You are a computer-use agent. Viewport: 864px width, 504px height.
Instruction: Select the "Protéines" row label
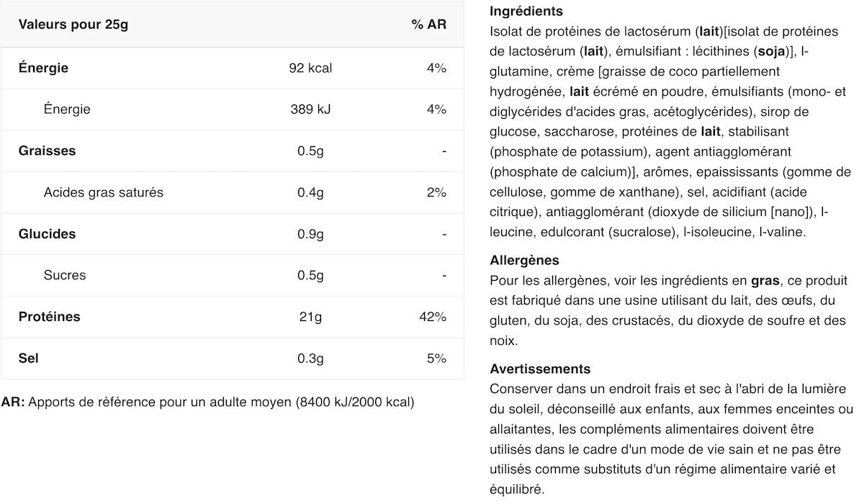click(x=49, y=317)
